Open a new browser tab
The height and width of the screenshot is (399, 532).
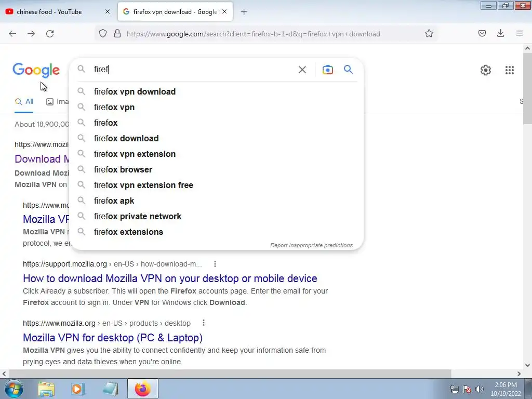coord(244,12)
